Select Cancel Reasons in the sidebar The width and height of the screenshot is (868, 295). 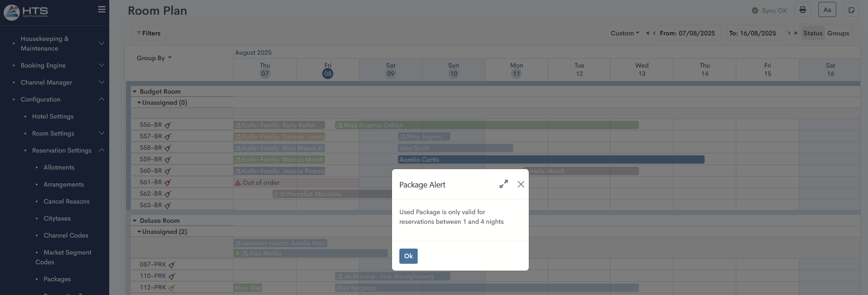pyautogui.click(x=67, y=201)
